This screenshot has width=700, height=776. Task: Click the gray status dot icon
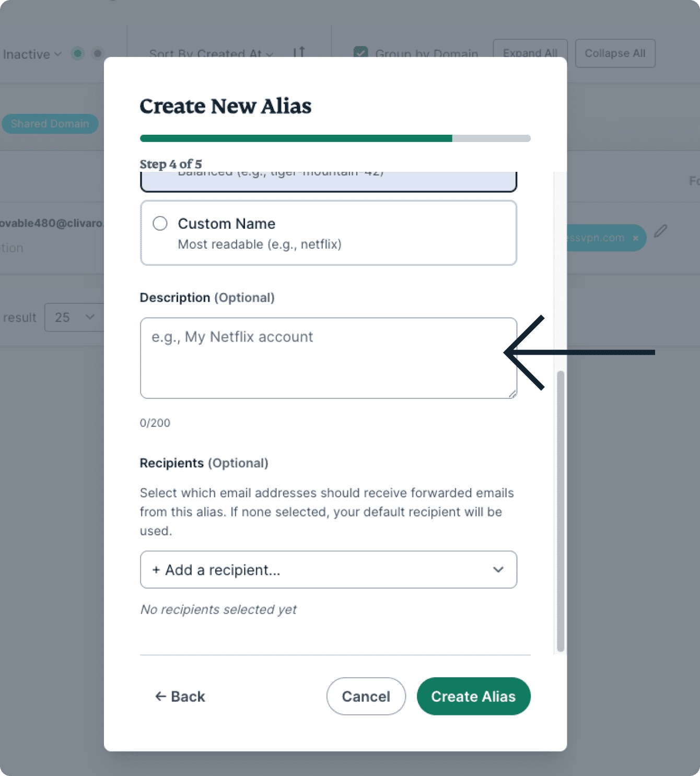tap(98, 53)
